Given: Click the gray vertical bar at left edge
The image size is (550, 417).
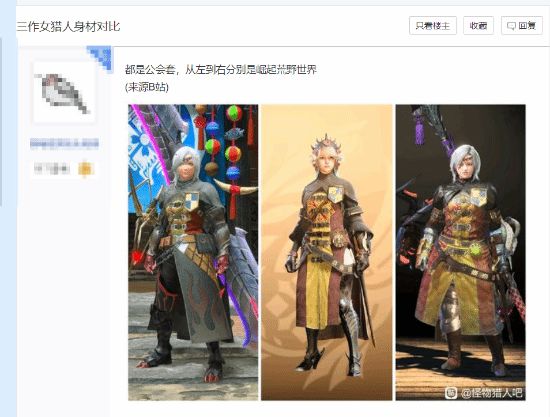Looking at the screenshot, I should click(x=1, y=122).
